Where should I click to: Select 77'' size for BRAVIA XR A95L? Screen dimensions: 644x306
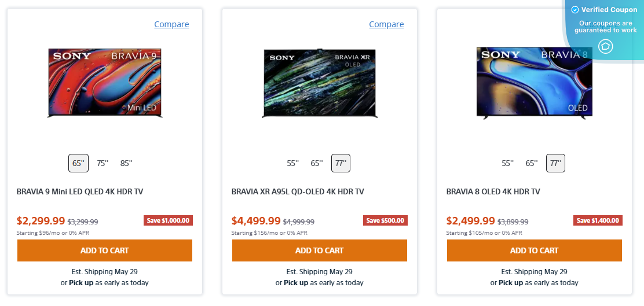(x=341, y=164)
